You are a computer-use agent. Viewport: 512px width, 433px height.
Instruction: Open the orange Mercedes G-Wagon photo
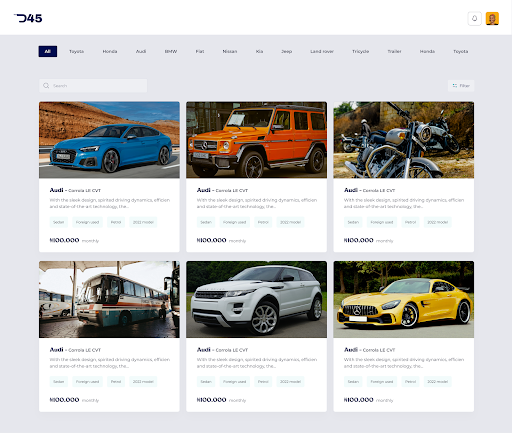(x=256, y=140)
